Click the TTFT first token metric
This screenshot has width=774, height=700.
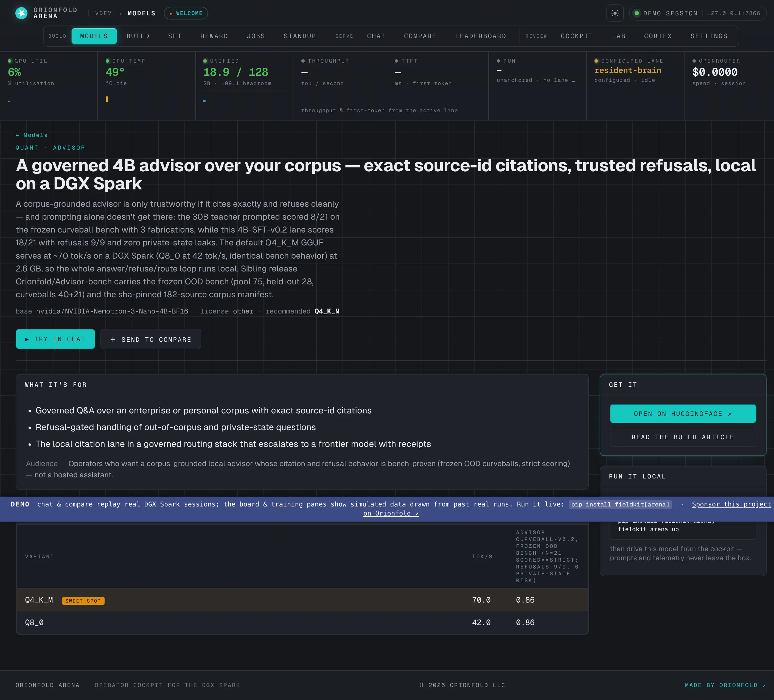click(x=423, y=72)
